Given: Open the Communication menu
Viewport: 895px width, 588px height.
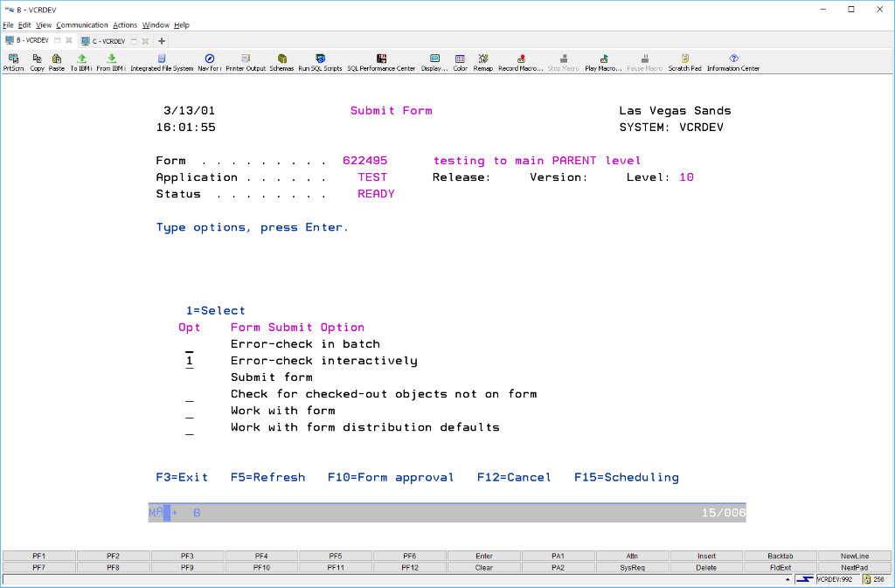Looking at the screenshot, I should (x=81, y=25).
